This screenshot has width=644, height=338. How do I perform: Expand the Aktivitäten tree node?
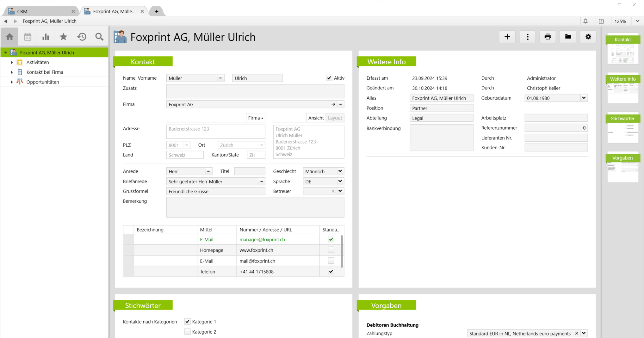coord(12,62)
